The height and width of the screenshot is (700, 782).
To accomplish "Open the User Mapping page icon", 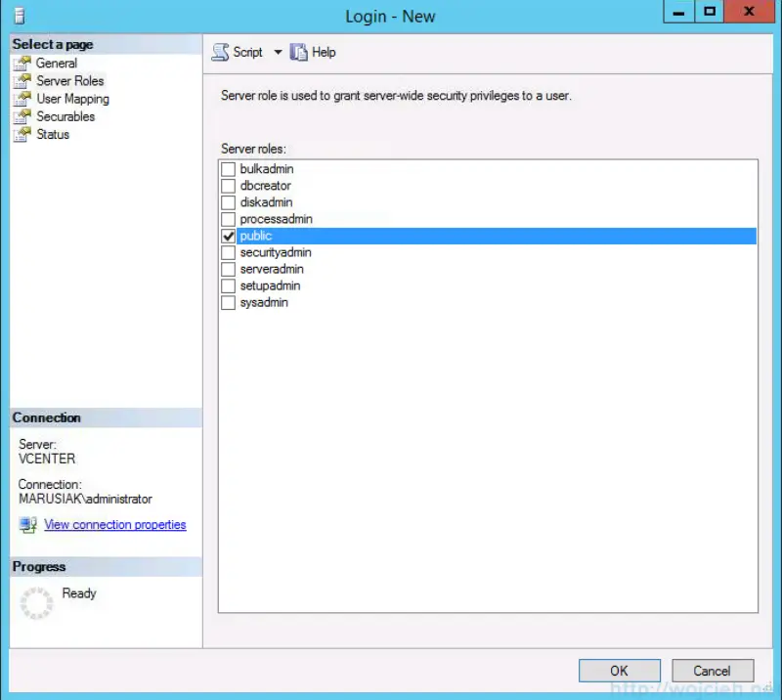I will pyautogui.click(x=22, y=98).
